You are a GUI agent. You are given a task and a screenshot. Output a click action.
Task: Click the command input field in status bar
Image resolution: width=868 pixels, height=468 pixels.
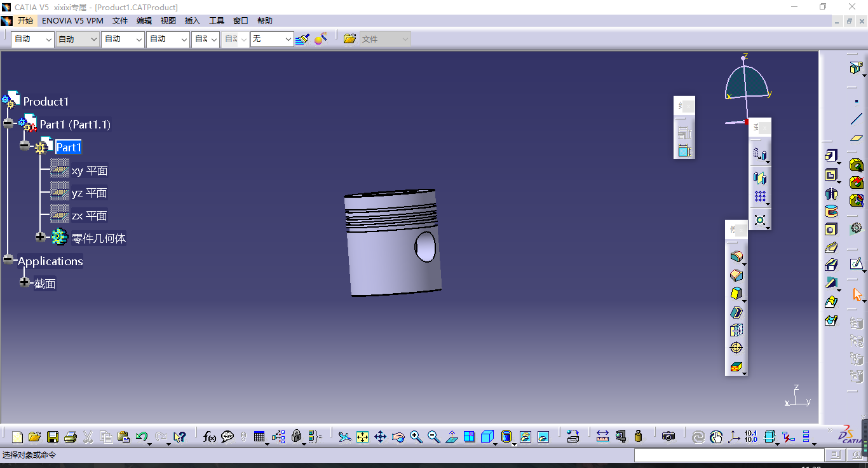(x=729, y=455)
